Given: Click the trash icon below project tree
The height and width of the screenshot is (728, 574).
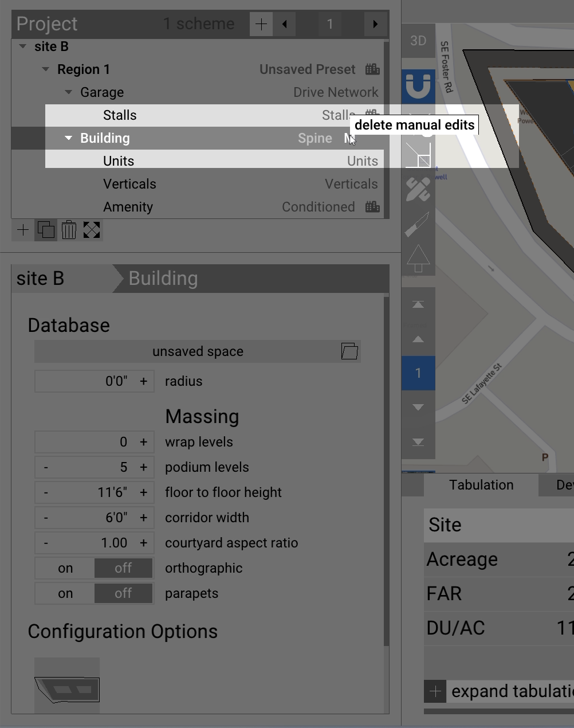Looking at the screenshot, I should (x=69, y=230).
